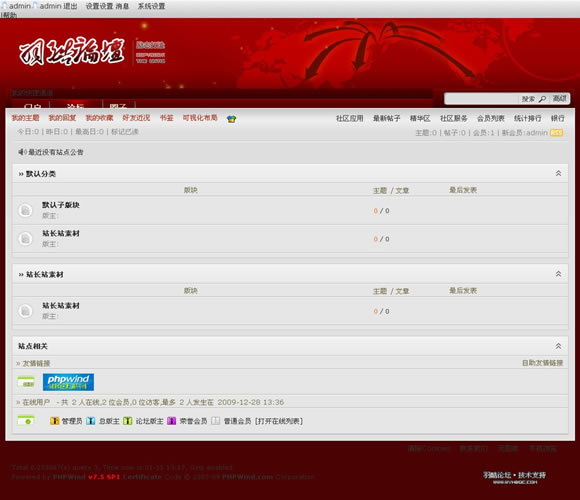This screenshot has height=500, width=580.
Task: Click the search magnifier icon
Action: (542, 99)
